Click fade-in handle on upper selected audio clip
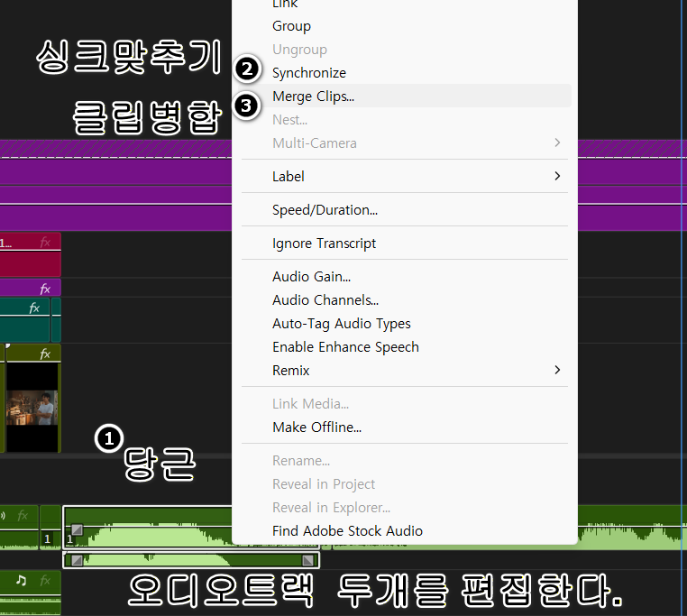Image resolution: width=687 pixels, height=616 pixels. pyautogui.click(x=77, y=530)
